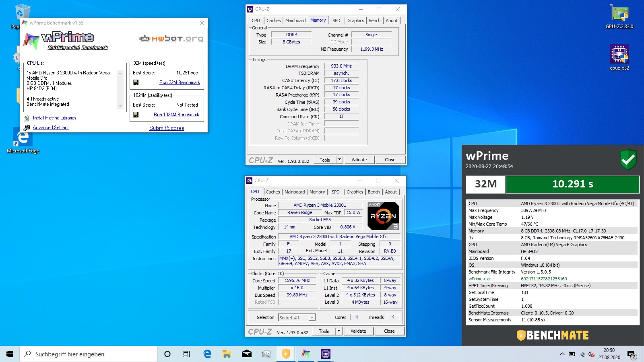Open Mainboard tab in lower CPU-Z window
The image size is (644, 362).
(295, 192)
